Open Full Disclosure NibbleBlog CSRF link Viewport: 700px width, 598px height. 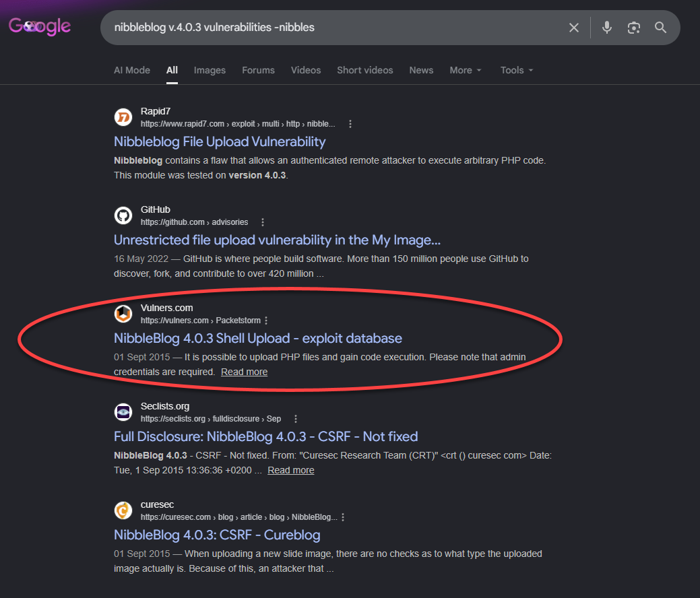tap(266, 436)
